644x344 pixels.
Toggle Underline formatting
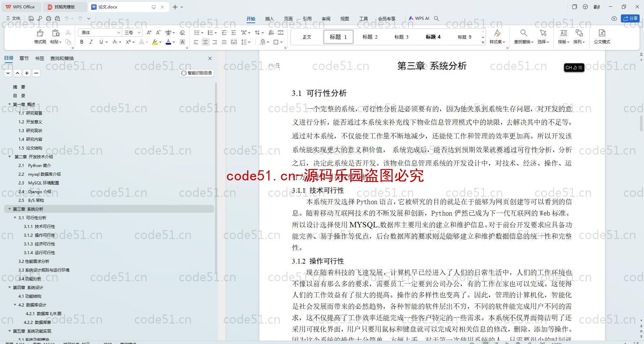click(x=101, y=42)
